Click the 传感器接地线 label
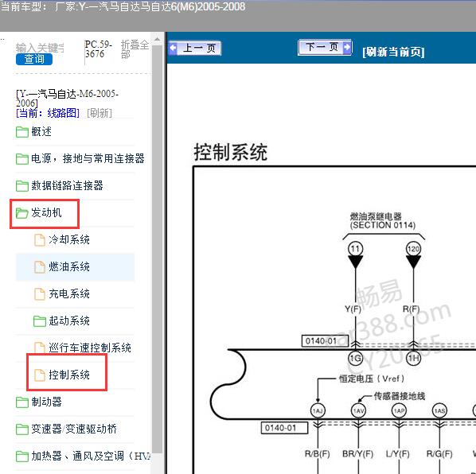This screenshot has height=474, width=476. 400,396
